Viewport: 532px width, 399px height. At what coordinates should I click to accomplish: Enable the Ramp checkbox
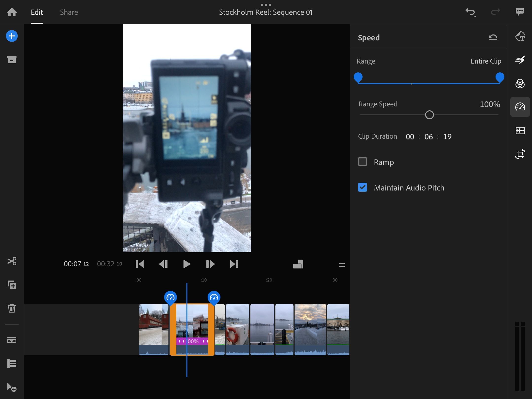click(x=362, y=162)
